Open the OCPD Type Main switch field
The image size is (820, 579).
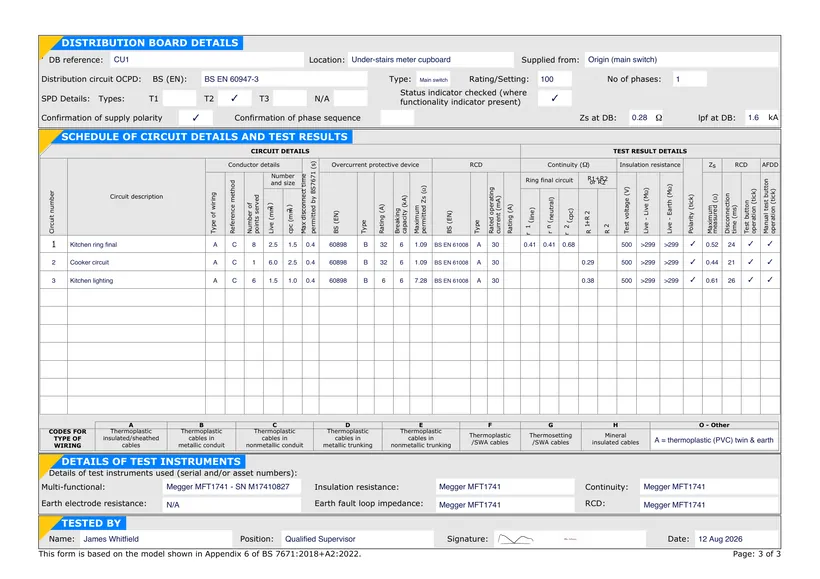click(x=434, y=80)
